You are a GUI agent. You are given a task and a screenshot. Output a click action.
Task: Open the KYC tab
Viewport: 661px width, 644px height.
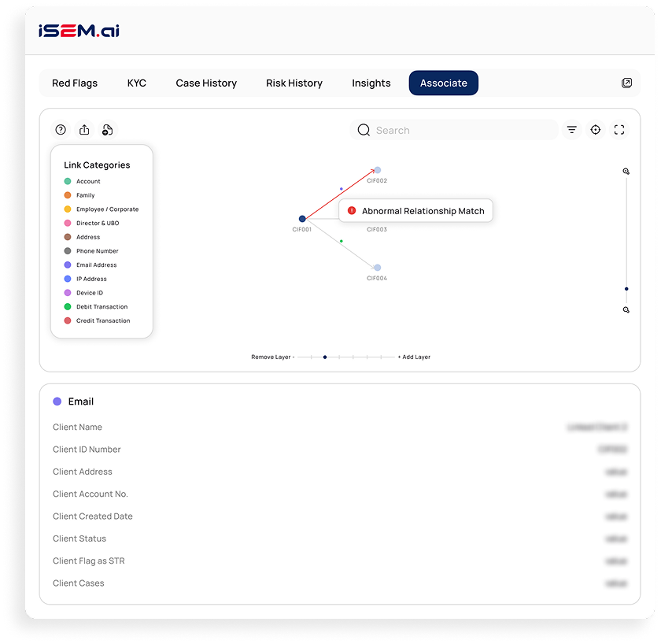pos(136,83)
